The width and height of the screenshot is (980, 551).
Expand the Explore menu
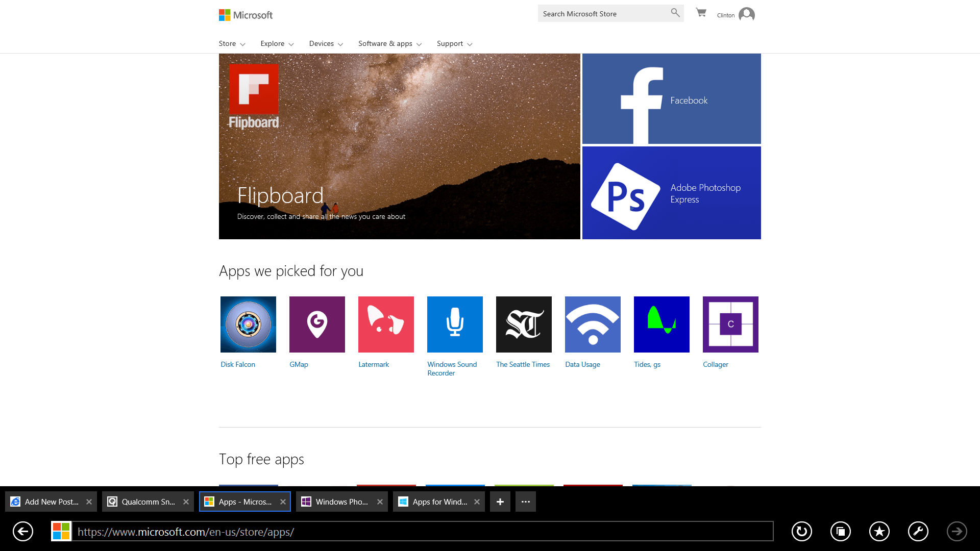[x=277, y=44]
